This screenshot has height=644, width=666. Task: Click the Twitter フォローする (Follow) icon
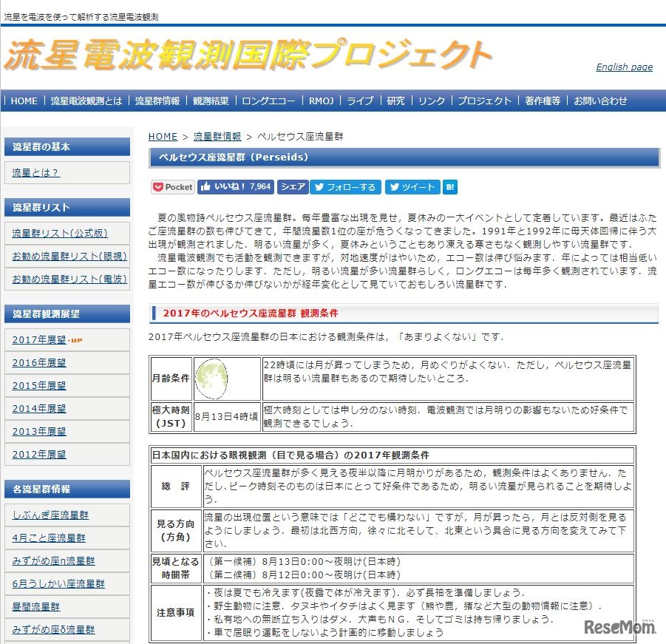click(345, 187)
